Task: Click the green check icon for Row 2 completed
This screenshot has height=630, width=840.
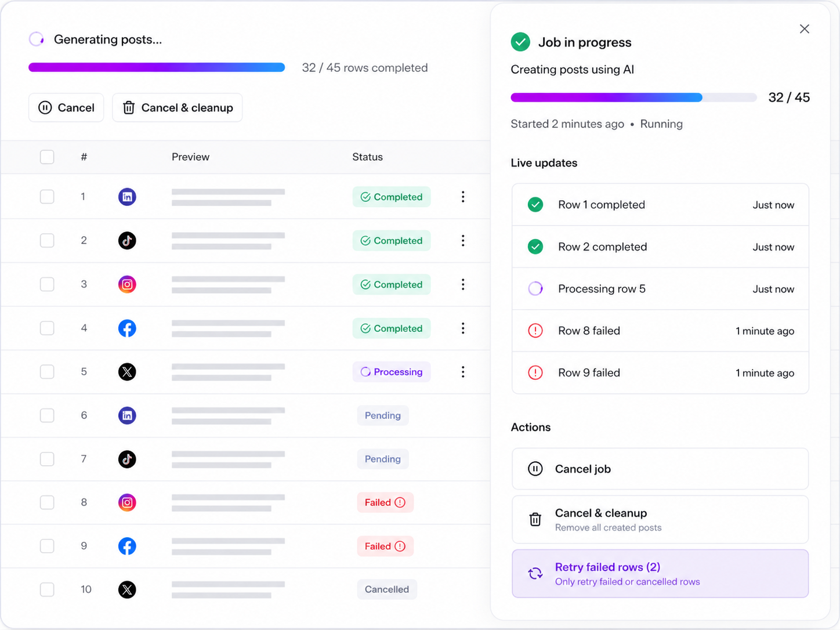Action: point(535,247)
